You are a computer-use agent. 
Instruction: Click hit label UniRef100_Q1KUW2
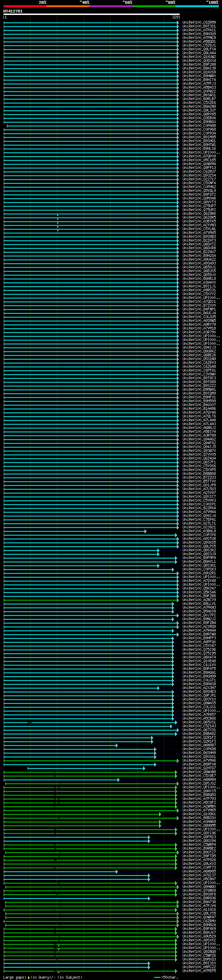coord(199,57)
